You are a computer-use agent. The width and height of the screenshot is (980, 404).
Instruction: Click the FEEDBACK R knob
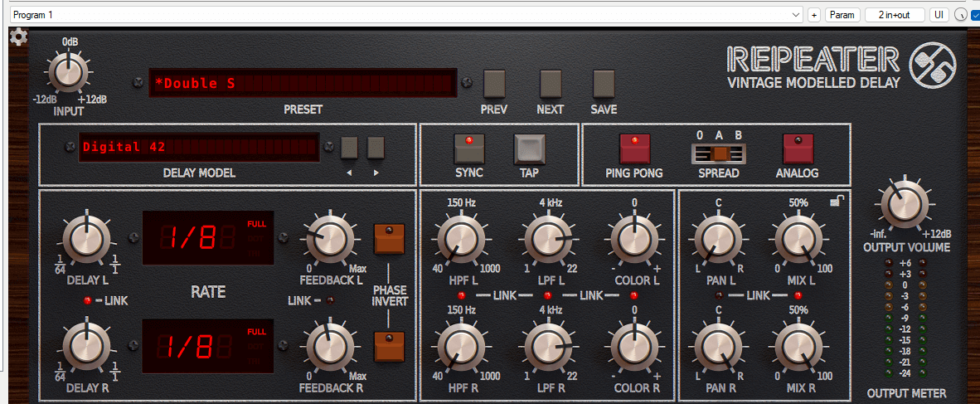(329, 347)
